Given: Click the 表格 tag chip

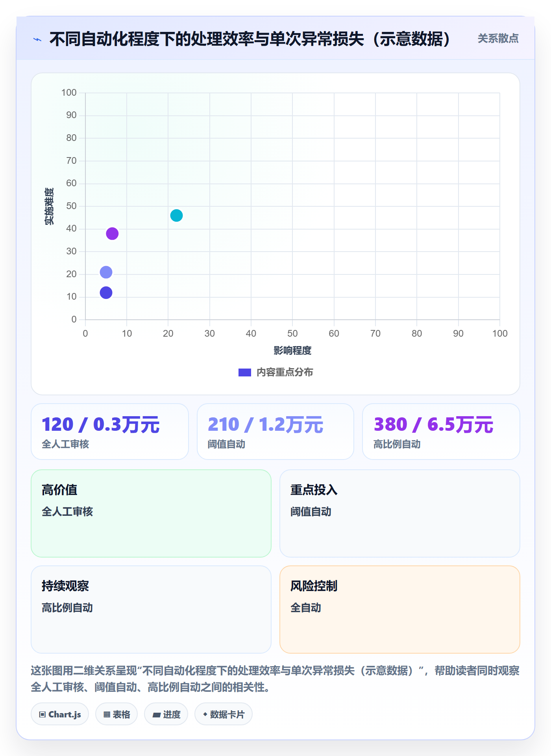Looking at the screenshot, I should (116, 714).
